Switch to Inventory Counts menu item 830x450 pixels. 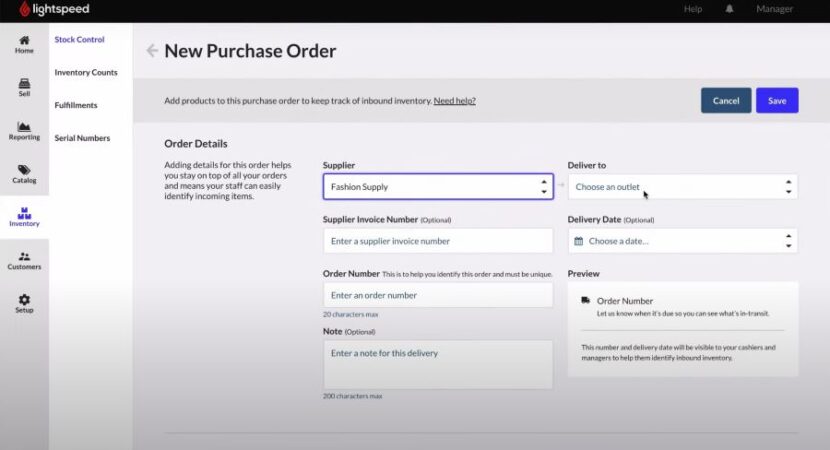click(86, 73)
